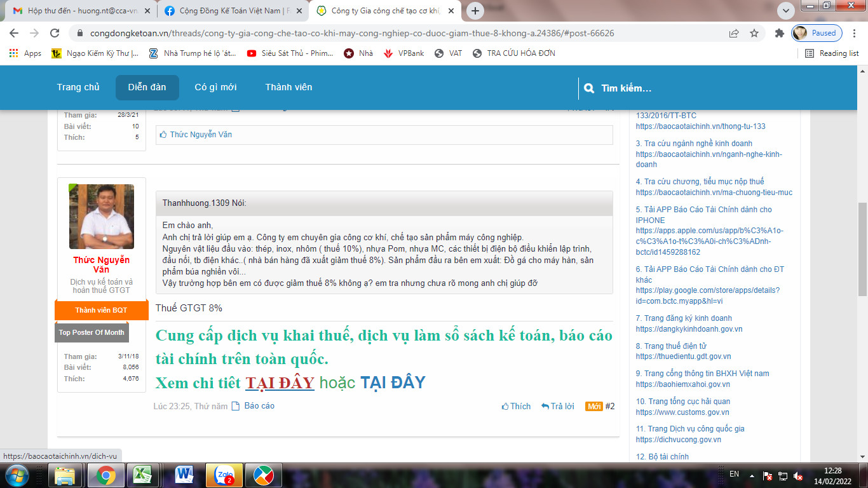Switch to Cộng Đồng Kế Toán Việt Nam tab

point(231,11)
